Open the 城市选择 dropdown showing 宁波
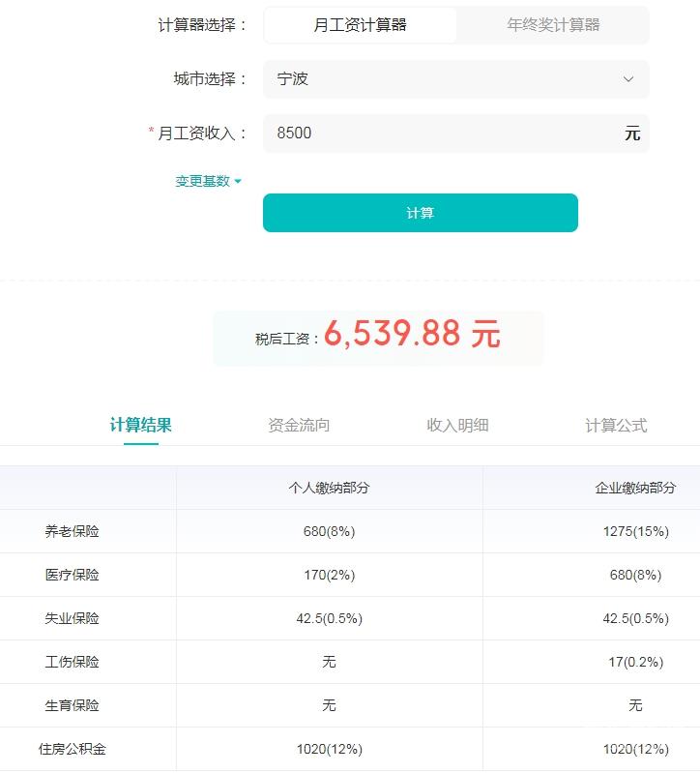 click(454, 79)
